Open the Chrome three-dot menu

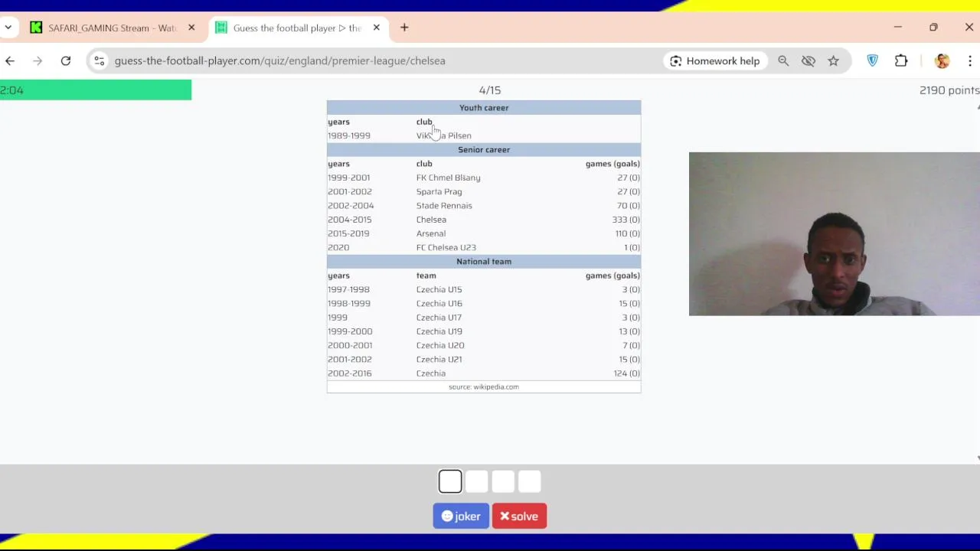pos(969,60)
